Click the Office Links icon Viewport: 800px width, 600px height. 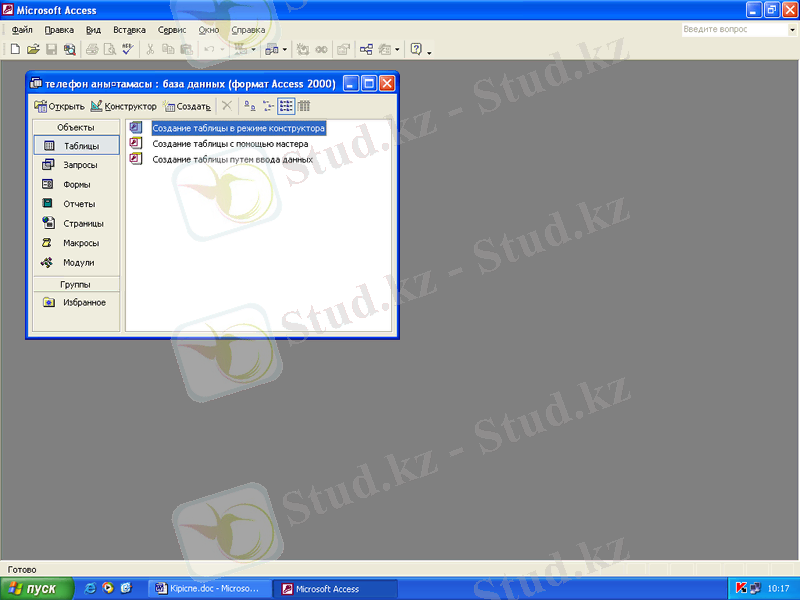coord(240,49)
